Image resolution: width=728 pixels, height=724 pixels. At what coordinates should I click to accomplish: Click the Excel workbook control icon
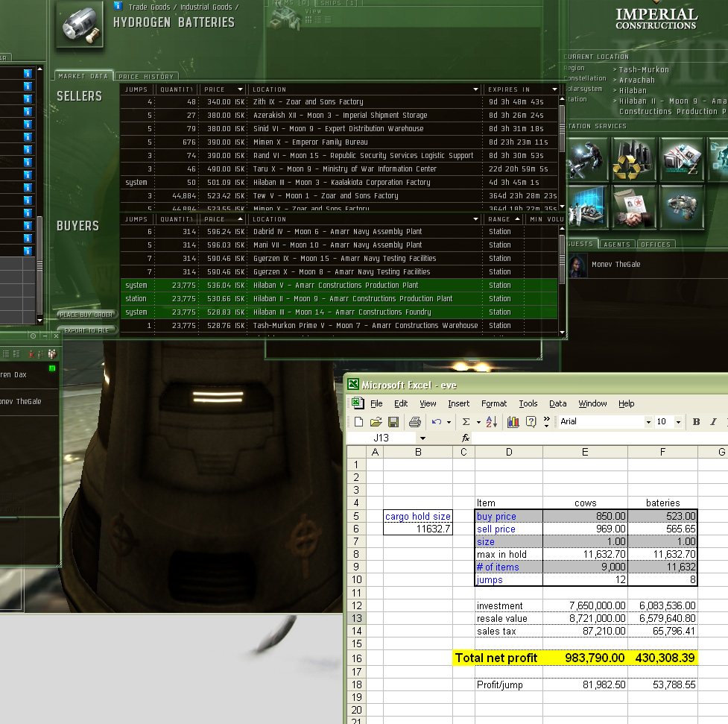coord(358,403)
